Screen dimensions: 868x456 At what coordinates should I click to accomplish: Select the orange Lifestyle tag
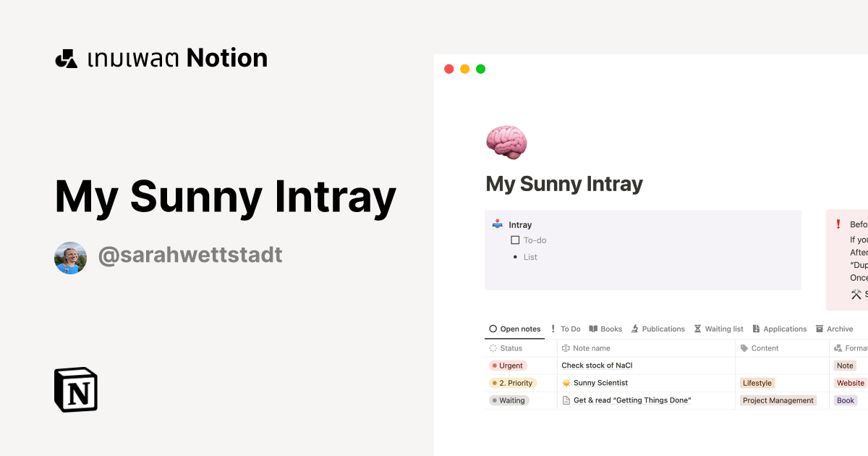(x=757, y=383)
